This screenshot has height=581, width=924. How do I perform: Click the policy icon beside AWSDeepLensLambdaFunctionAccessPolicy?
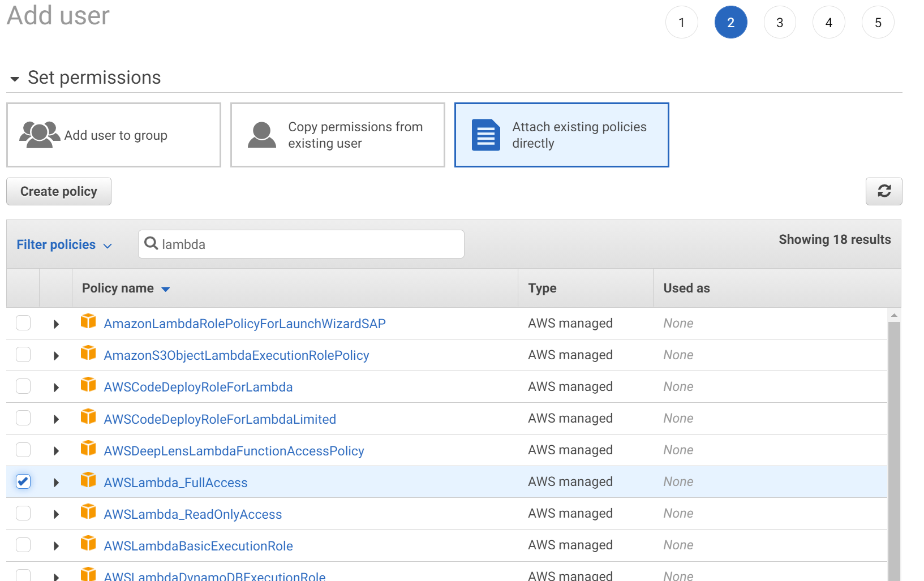click(88, 449)
